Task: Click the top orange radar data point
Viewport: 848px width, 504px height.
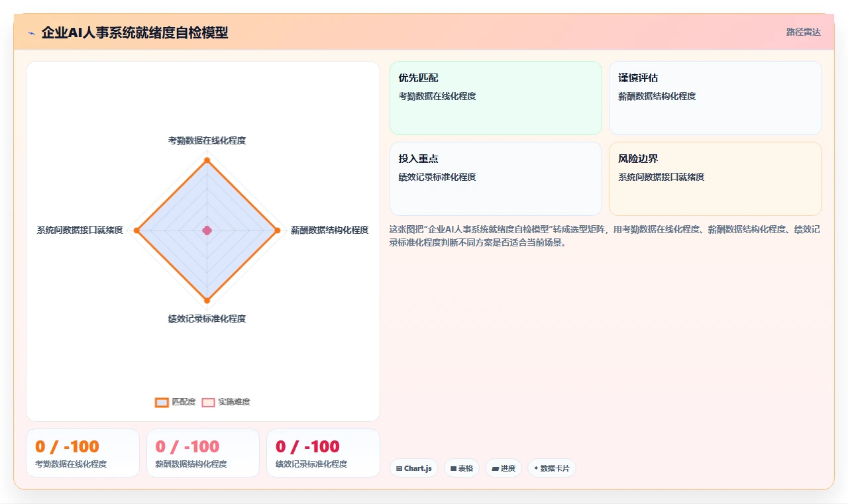Action: (x=207, y=160)
